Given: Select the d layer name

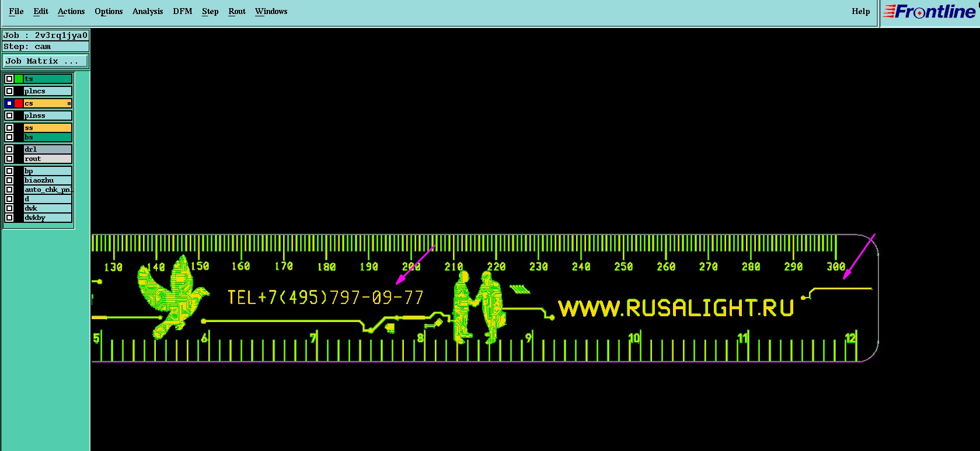Looking at the screenshot, I should point(48,199).
